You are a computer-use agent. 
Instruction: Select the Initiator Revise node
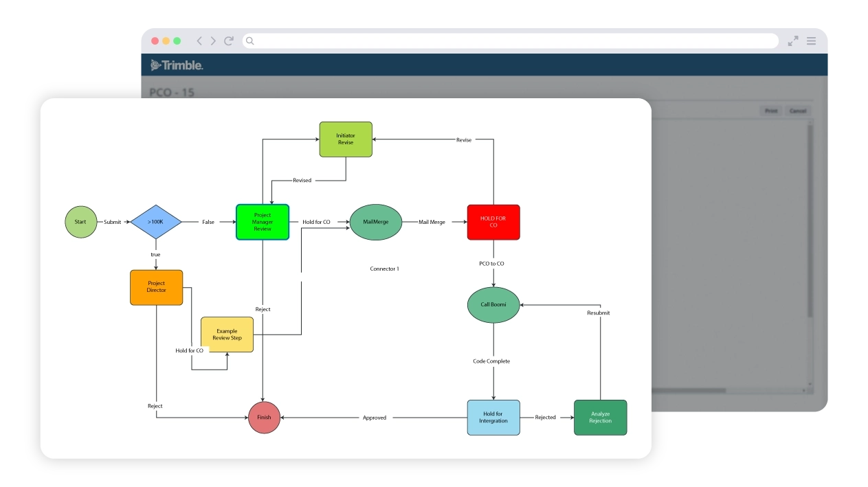click(346, 139)
